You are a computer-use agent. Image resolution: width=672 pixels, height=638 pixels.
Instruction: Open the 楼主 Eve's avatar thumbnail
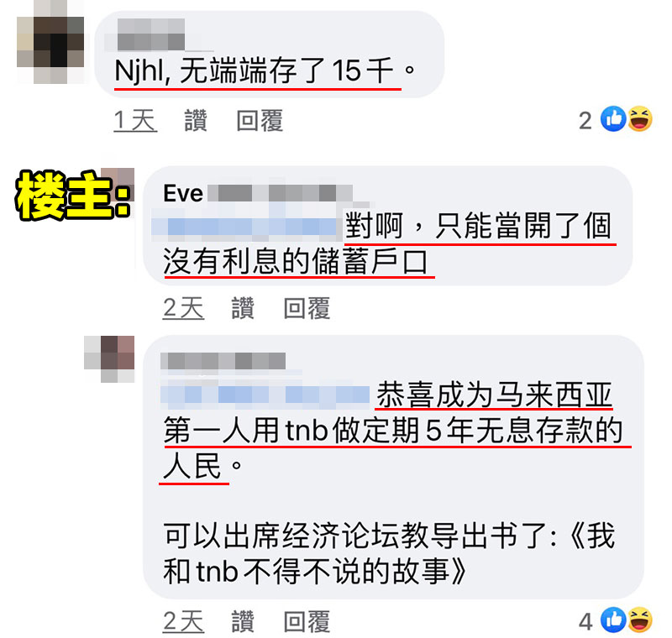point(118,184)
